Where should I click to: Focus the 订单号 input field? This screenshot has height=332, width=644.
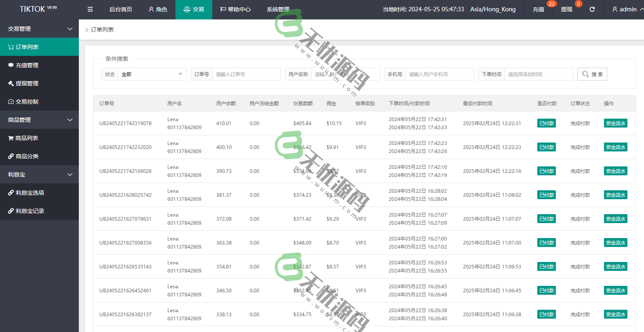pos(246,74)
